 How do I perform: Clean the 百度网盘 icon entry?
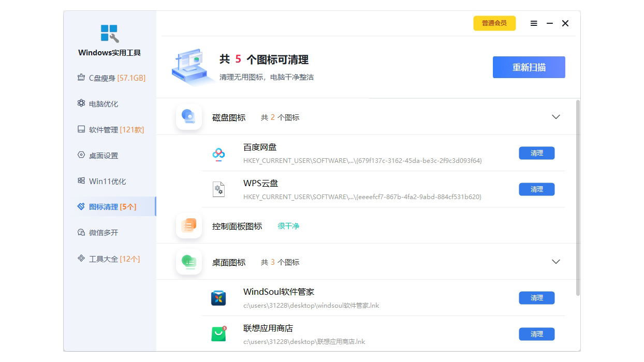(x=536, y=153)
